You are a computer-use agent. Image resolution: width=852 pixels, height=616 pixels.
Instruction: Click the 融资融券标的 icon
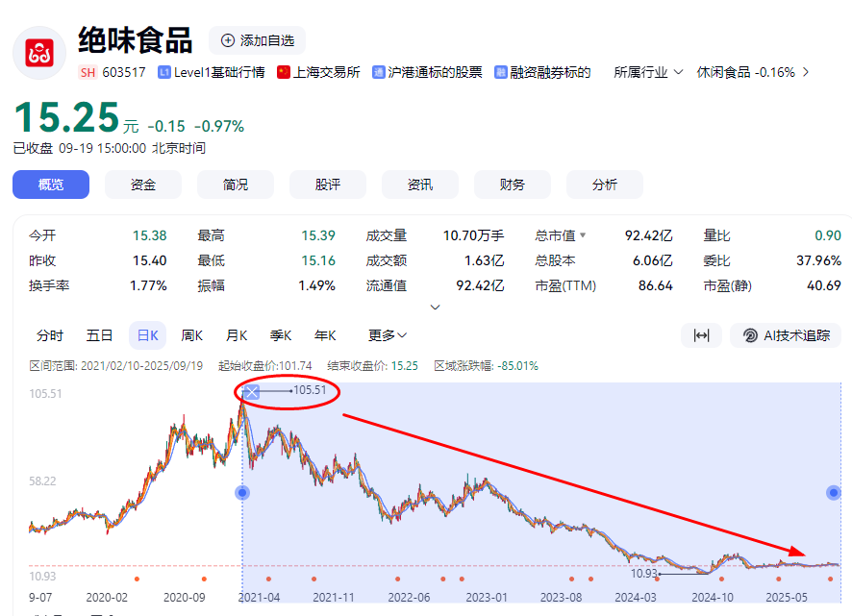(500, 72)
